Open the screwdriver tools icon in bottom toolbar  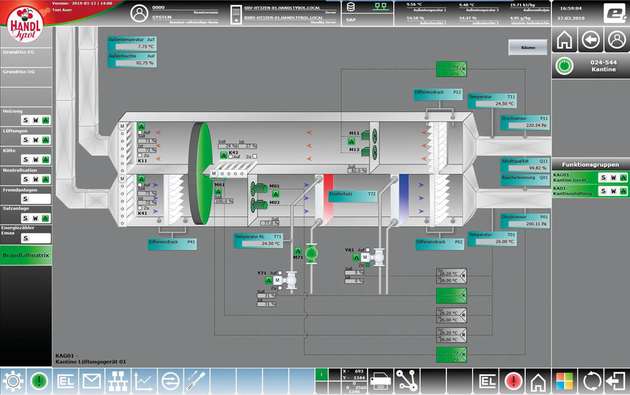pos(196,381)
